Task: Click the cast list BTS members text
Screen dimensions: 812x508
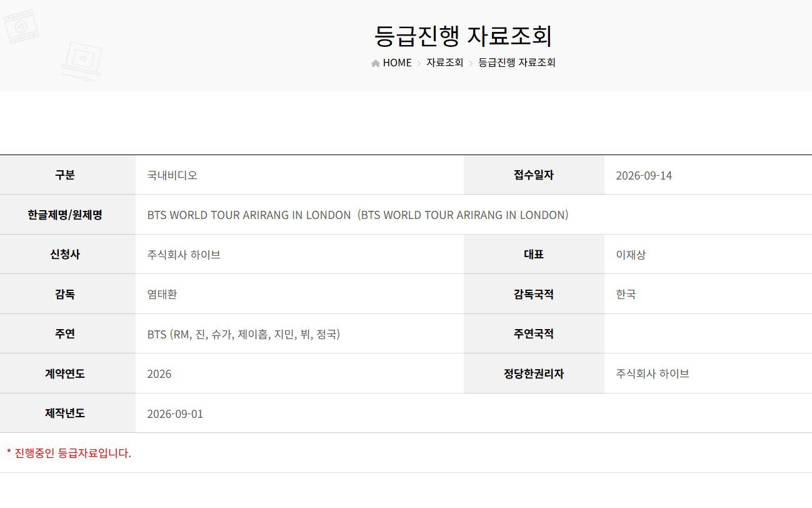Action: (x=244, y=334)
